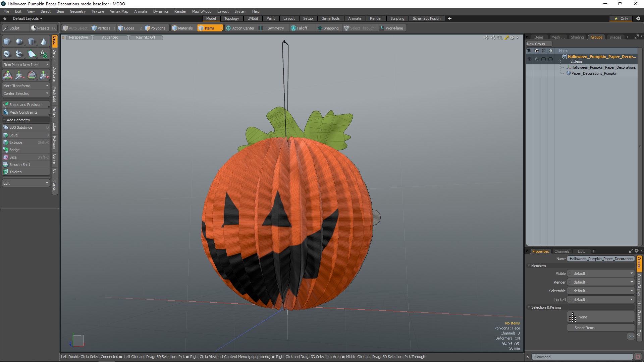Click the Select Items button
Viewport: 644px width, 362px height.
point(601,328)
